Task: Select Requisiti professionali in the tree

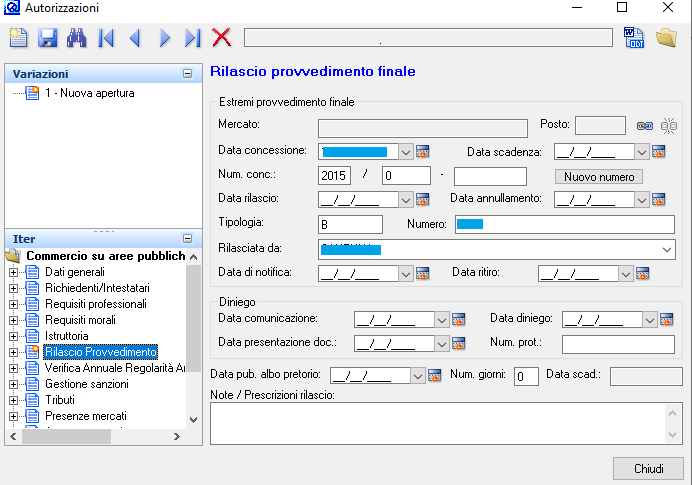Action: pyautogui.click(x=96, y=304)
